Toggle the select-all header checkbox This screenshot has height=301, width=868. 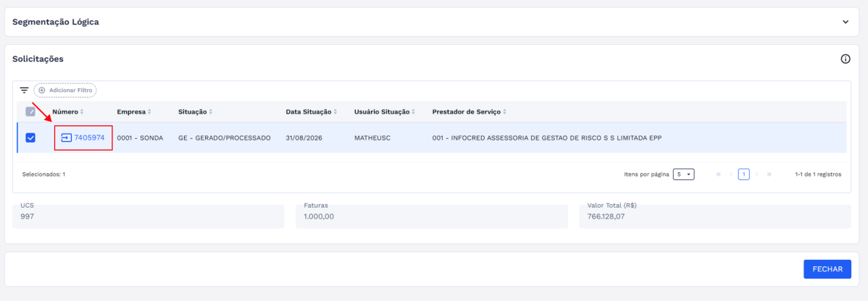click(x=30, y=111)
